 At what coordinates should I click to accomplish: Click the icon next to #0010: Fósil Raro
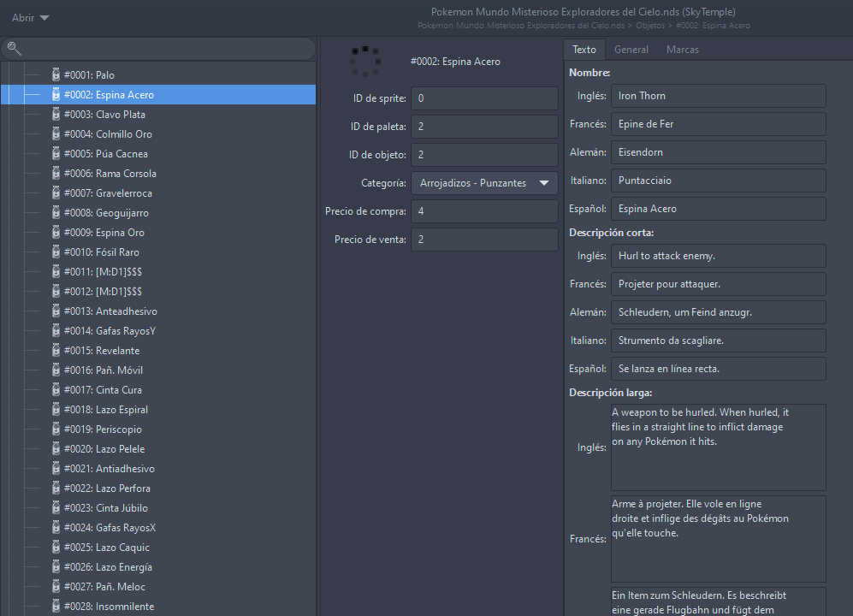56,252
